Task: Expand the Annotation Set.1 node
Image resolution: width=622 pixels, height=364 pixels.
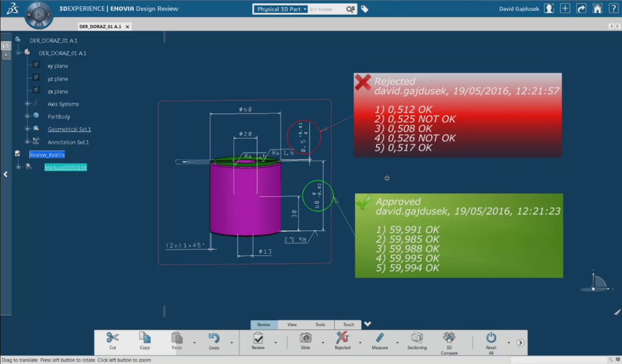Action: click(27, 142)
